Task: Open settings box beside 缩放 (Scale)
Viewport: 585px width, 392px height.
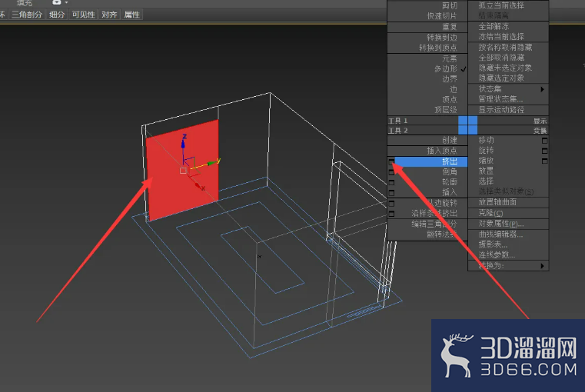Action: [545, 161]
